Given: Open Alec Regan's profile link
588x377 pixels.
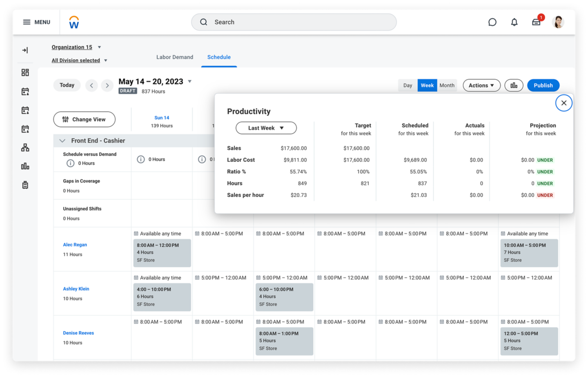Looking at the screenshot, I should click(x=75, y=245).
